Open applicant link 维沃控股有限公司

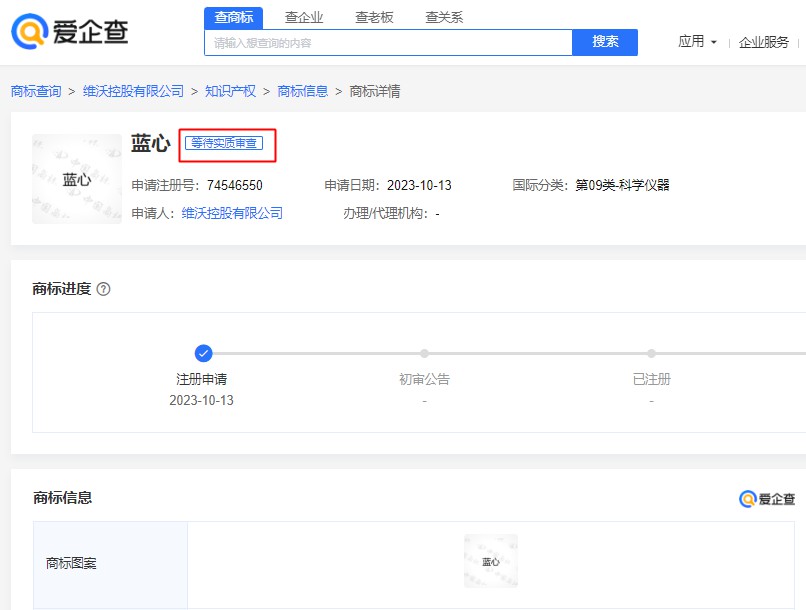(x=232, y=213)
